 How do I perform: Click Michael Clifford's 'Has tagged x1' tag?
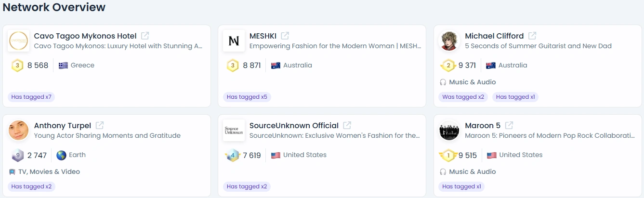[515, 97]
